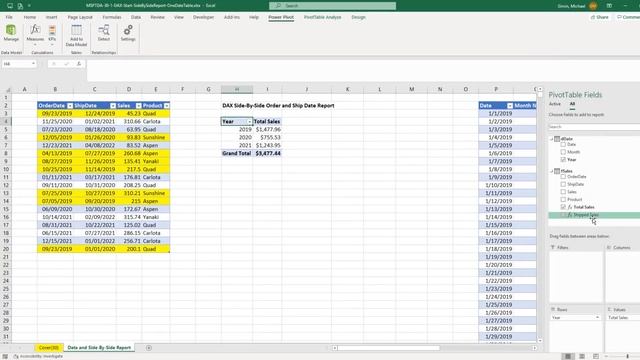The height and width of the screenshot is (360, 640).
Task: Switch to Page Break Preview in status bar
Action: click(596, 356)
